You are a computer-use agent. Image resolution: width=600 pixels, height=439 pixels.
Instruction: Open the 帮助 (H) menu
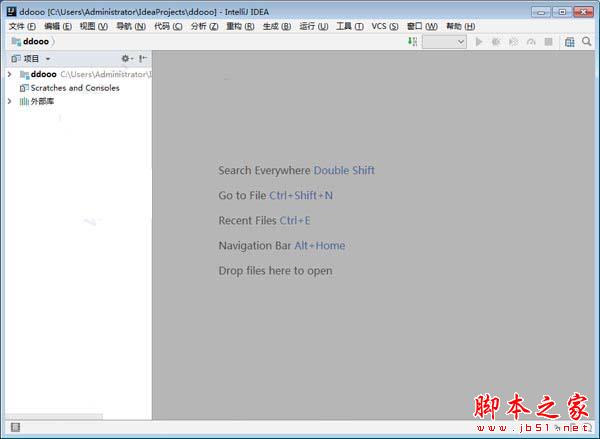460,26
